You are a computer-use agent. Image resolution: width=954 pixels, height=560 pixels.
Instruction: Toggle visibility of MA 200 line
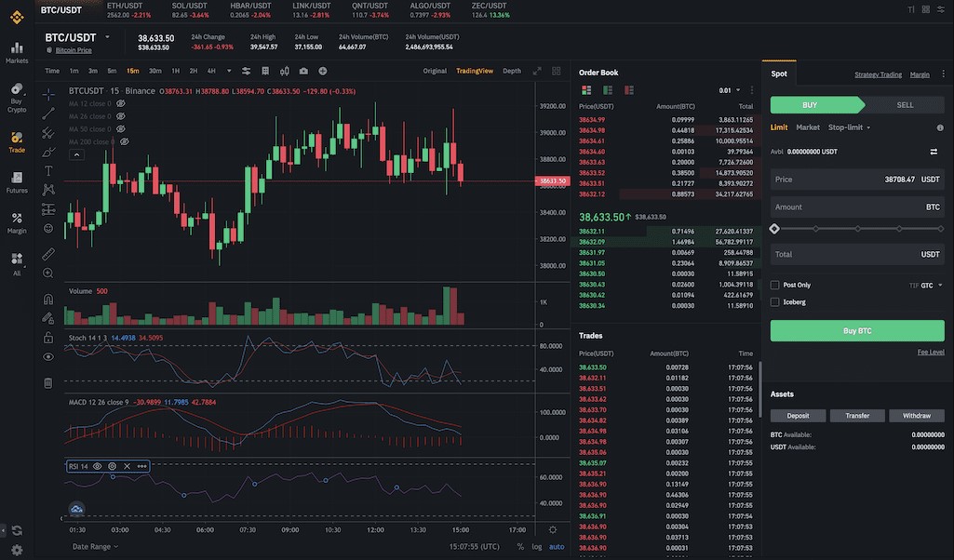pos(124,141)
